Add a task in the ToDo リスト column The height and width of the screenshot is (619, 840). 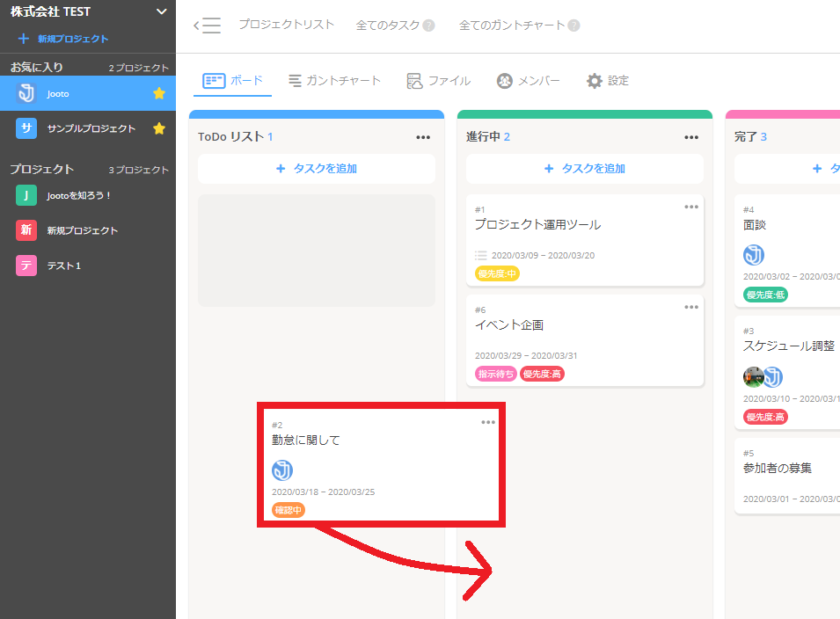click(317, 169)
